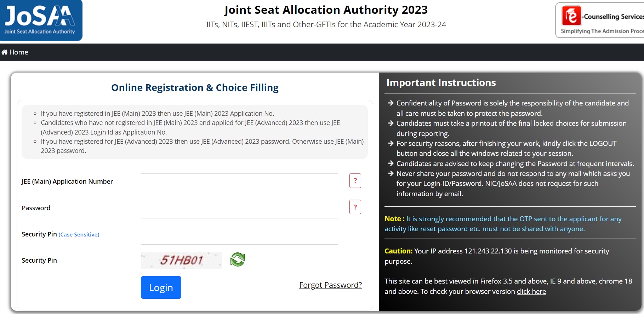Click the JoSAA logo
Viewport: 644px width, 314px height.
click(41, 20)
